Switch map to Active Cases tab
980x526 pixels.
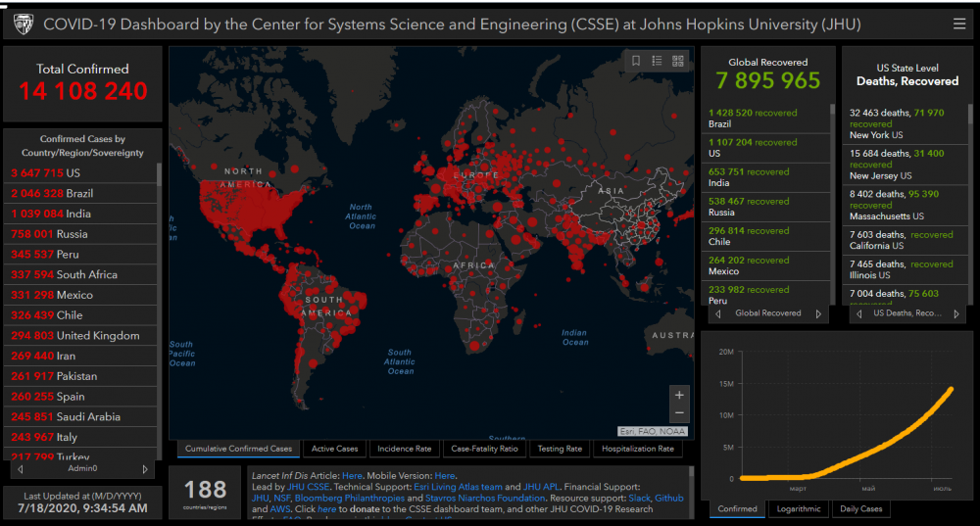[x=334, y=449]
